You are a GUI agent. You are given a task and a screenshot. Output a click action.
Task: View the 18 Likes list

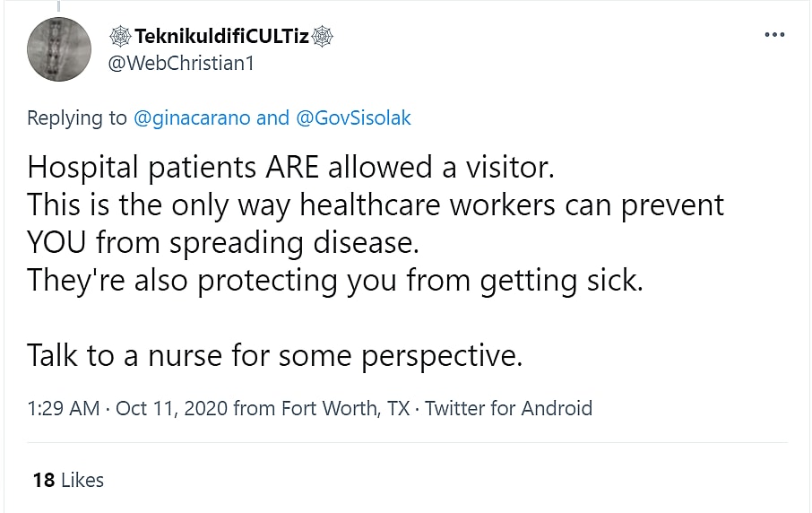tap(68, 480)
